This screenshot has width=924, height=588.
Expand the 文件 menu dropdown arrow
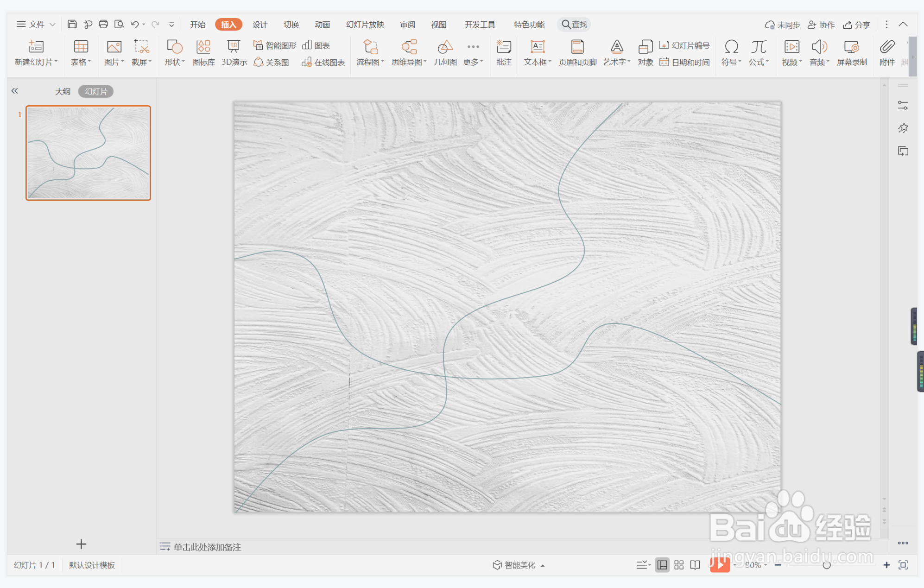53,25
